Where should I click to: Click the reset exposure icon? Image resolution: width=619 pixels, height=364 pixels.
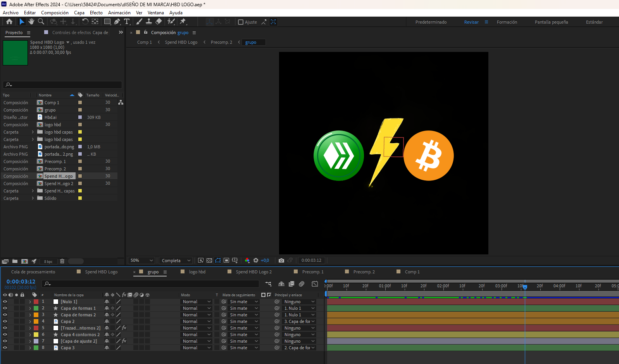[256, 260]
